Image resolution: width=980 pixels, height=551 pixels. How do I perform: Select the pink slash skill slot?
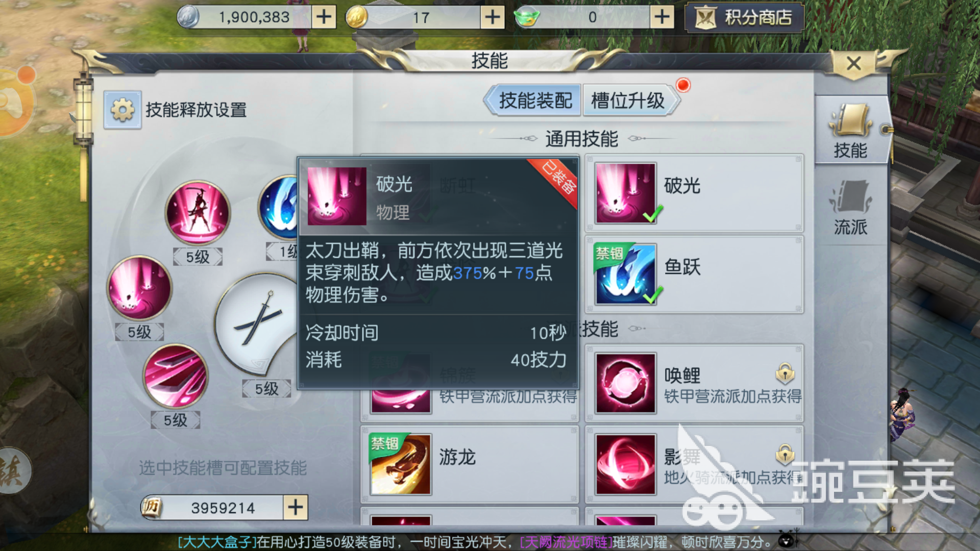click(176, 376)
